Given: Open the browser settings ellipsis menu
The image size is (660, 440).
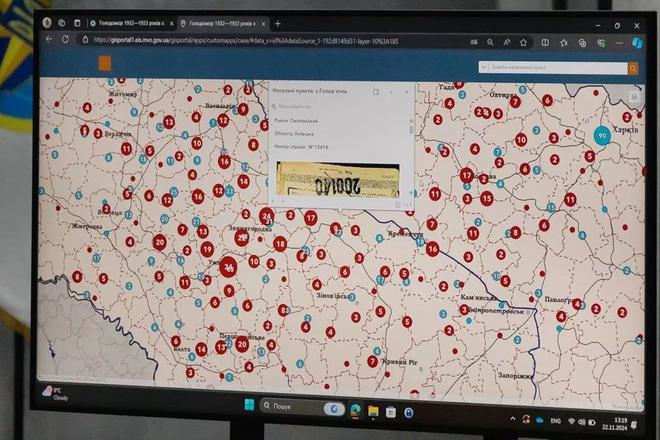Looking at the screenshot, I should 619,43.
